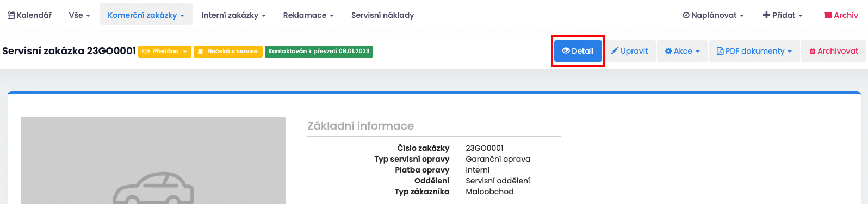Select the Interní payment value
The height and width of the screenshot is (204, 868).
[478, 170]
